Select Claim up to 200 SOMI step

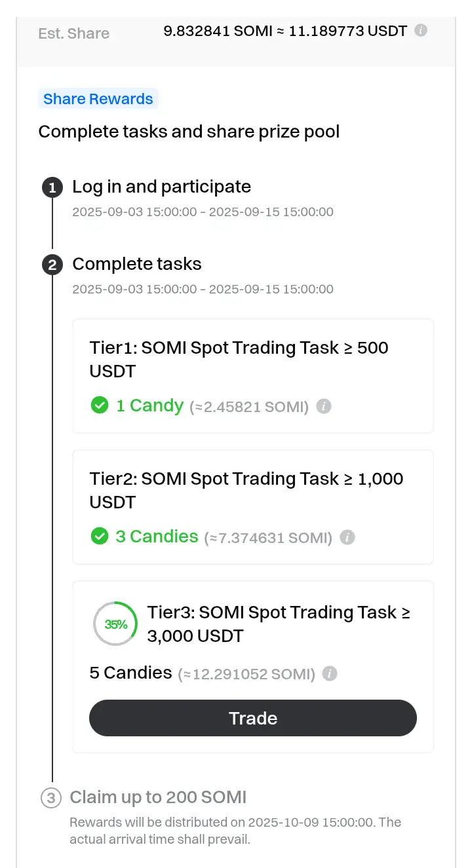pyautogui.click(x=158, y=797)
